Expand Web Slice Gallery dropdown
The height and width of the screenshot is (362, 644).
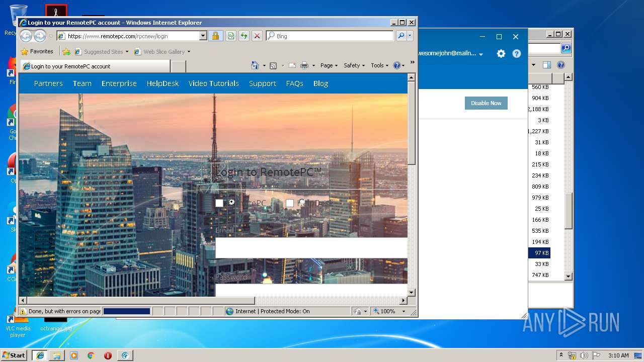pyautogui.click(x=189, y=51)
